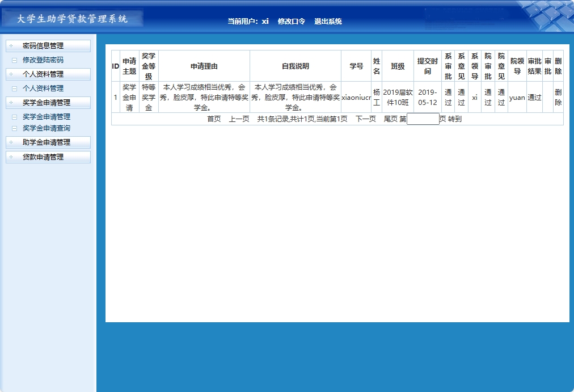Collapse the 奖学金申请管理 menu group
Viewport: 574px width, 392px height.
(48, 102)
